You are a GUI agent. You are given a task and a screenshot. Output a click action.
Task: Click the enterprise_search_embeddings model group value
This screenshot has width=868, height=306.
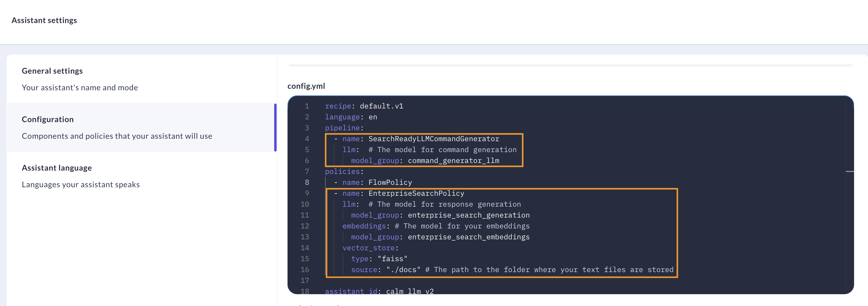point(469,237)
